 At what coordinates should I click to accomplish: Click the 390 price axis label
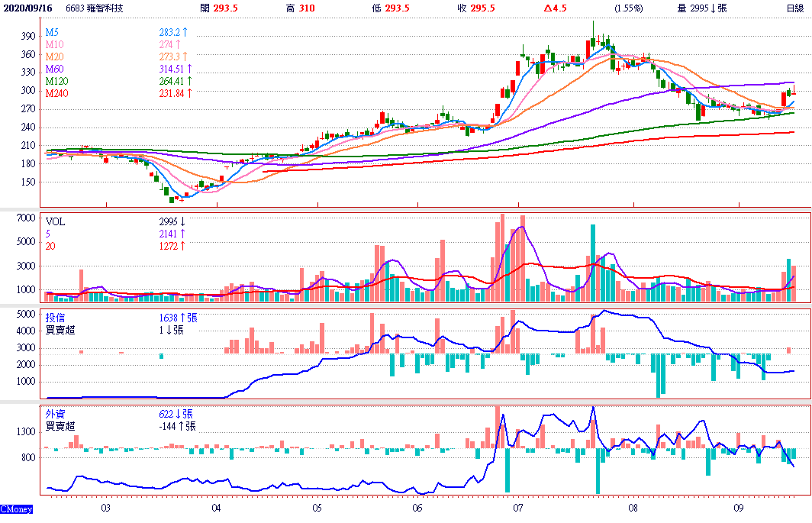(x=28, y=37)
